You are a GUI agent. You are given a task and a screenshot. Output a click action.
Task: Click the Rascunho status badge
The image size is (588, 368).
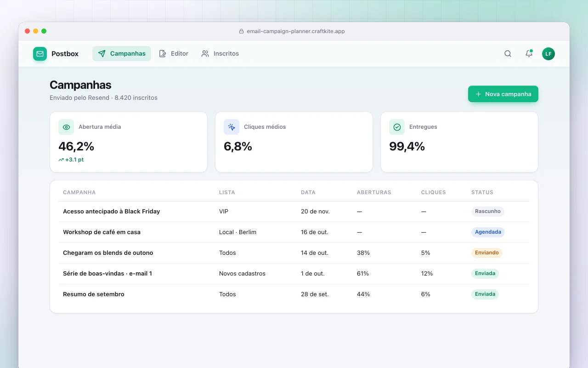(x=488, y=212)
